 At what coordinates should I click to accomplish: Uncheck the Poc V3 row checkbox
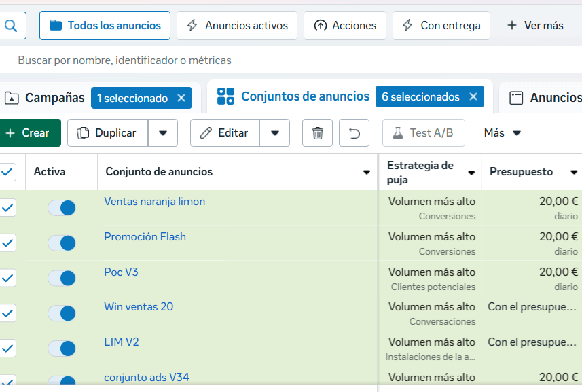(7, 278)
